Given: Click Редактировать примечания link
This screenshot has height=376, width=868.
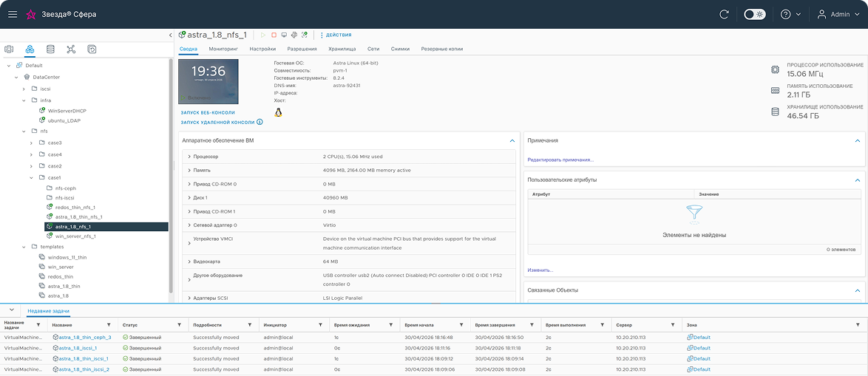Looking at the screenshot, I should (560, 160).
